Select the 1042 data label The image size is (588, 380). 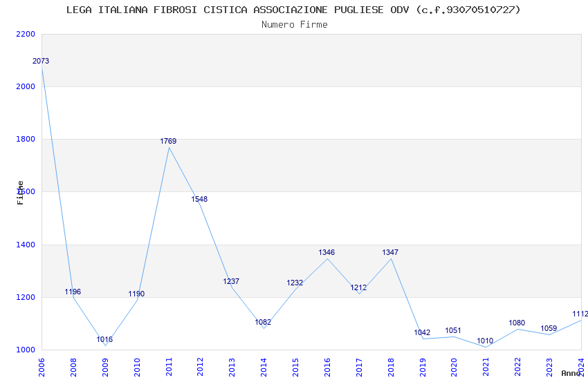pyautogui.click(x=422, y=332)
